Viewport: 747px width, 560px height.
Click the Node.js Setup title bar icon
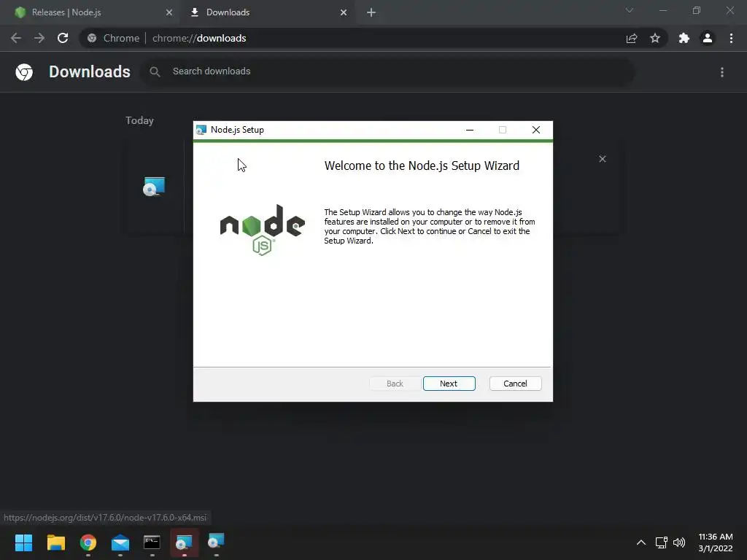(201, 130)
